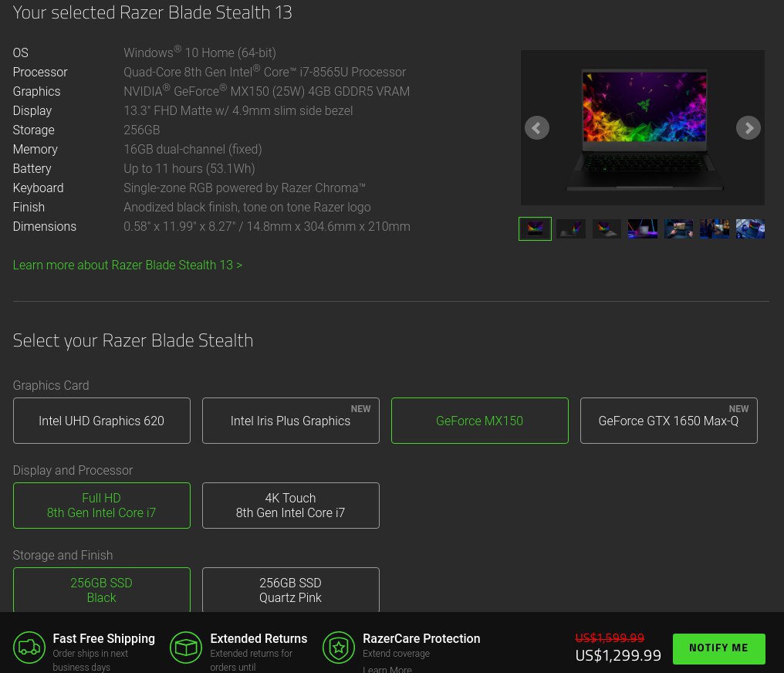Advance to the next laptop image
784x673 pixels.
[748, 128]
